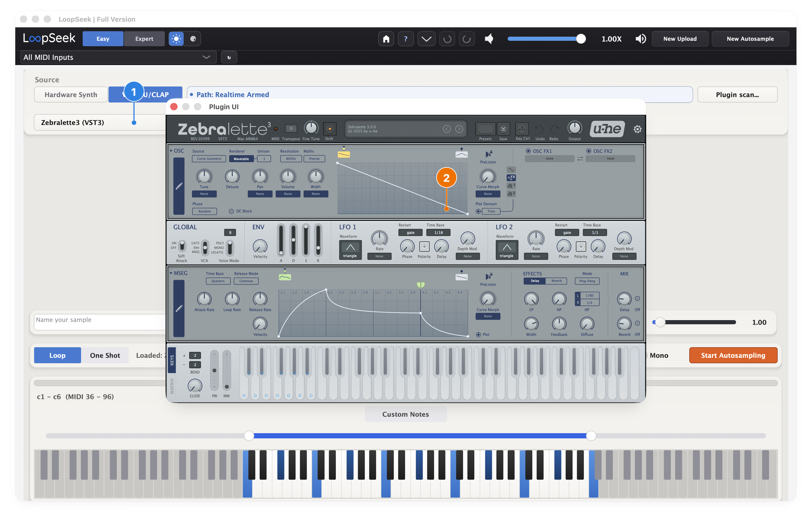Toggle the Soft Attack on/off switch

[x=182, y=246]
